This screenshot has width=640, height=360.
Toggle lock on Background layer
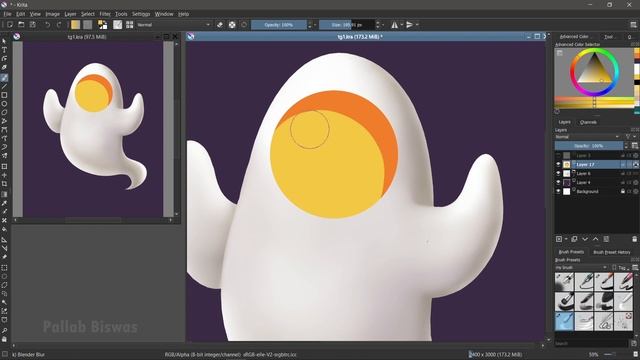(x=623, y=191)
